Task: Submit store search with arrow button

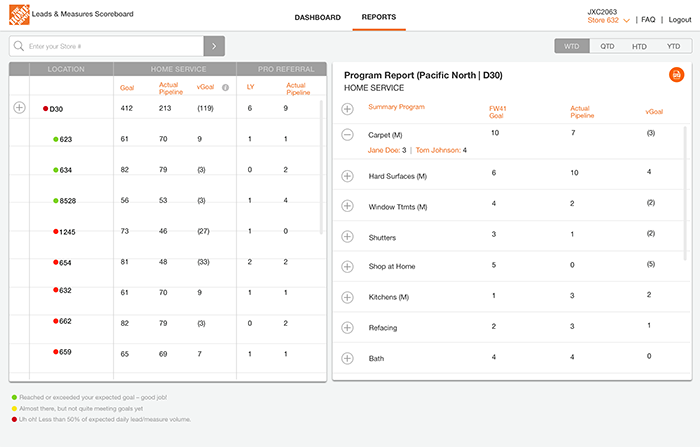Action: 214,46
